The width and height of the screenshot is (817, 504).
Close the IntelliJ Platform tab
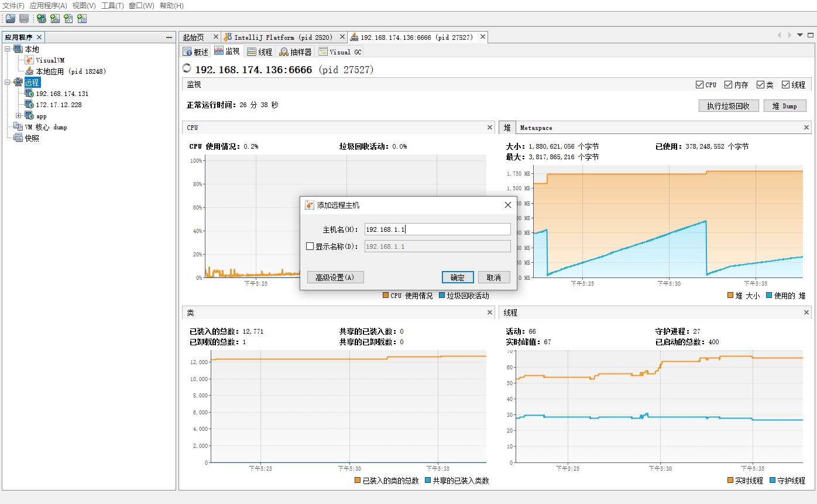[x=342, y=37]
